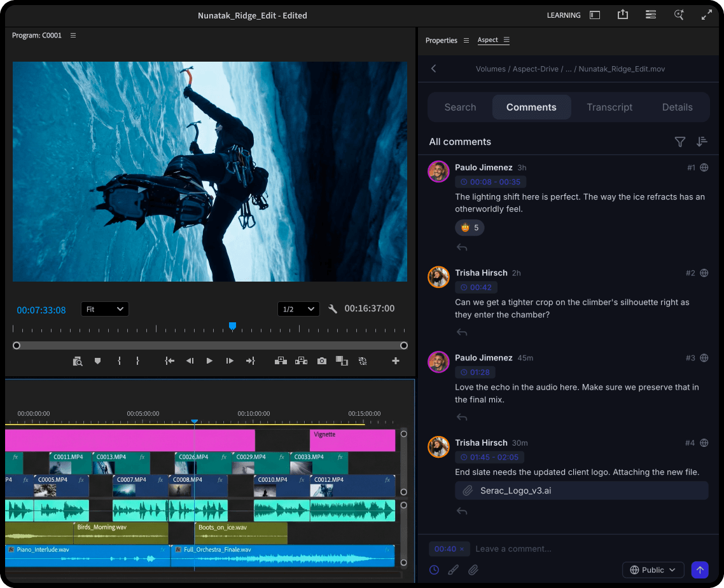Open the filter icon above the comments list

679,142
